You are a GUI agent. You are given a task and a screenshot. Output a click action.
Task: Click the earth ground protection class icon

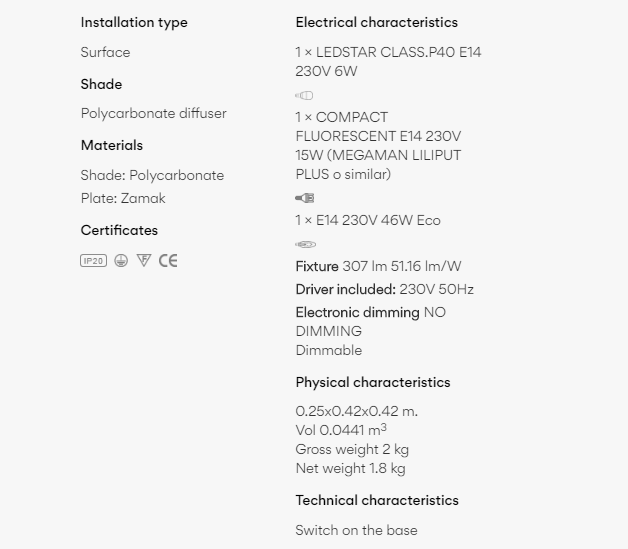pyautogui.click(x=121, y=261)
